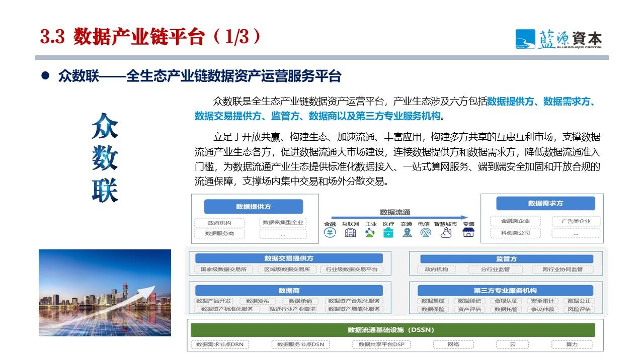
Task: Click the 零售 storefront icon
Action: coord(468,232)
